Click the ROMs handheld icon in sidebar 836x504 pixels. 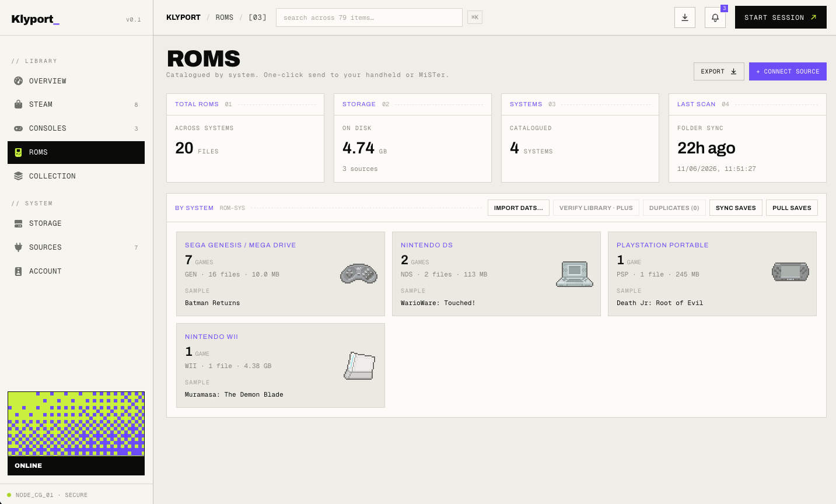click(x=18, y=152)
